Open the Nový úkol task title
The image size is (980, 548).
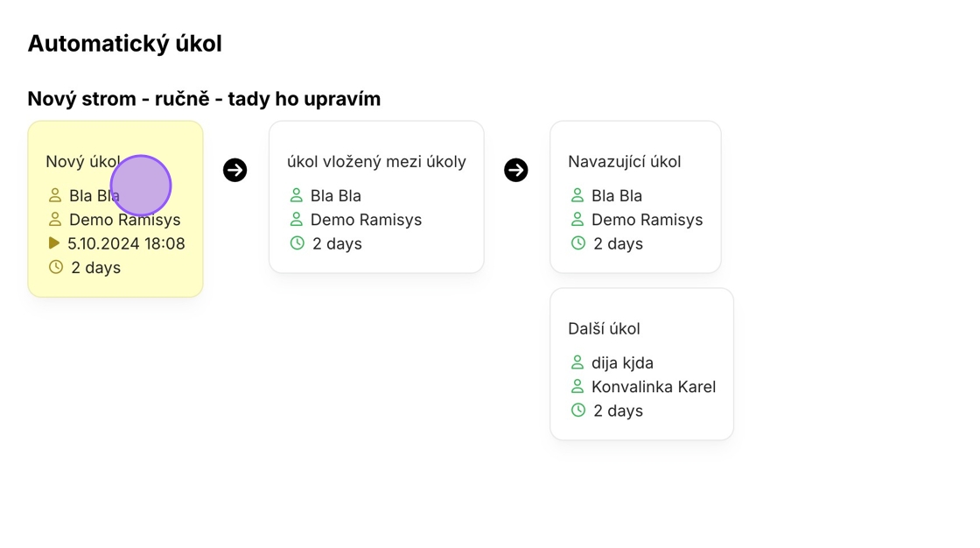pyautogui.click(x=82, y=161)
